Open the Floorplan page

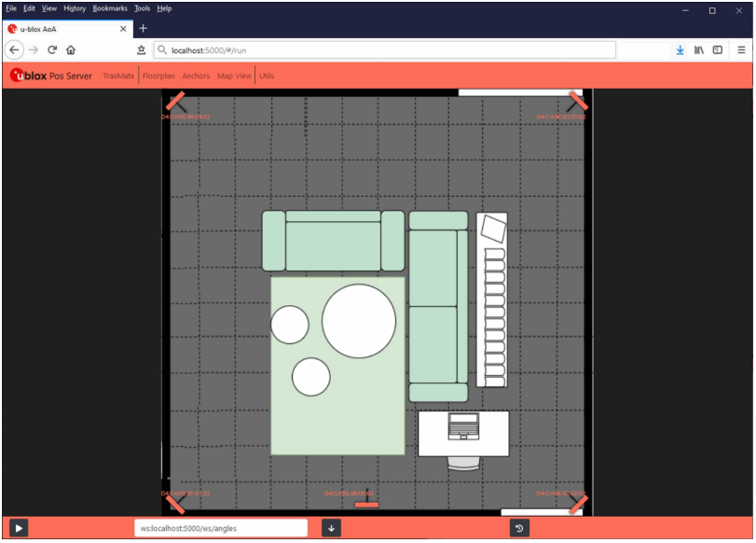point(158,76)
